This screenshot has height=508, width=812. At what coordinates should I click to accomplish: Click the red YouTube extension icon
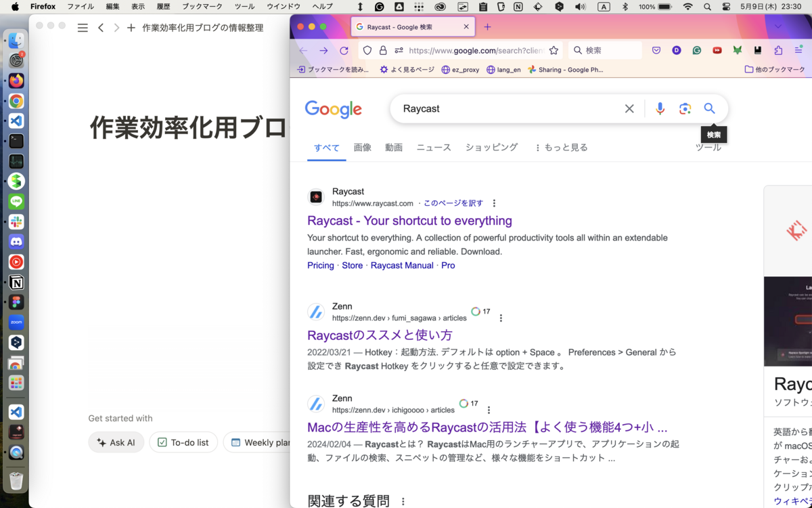(717, 51)
